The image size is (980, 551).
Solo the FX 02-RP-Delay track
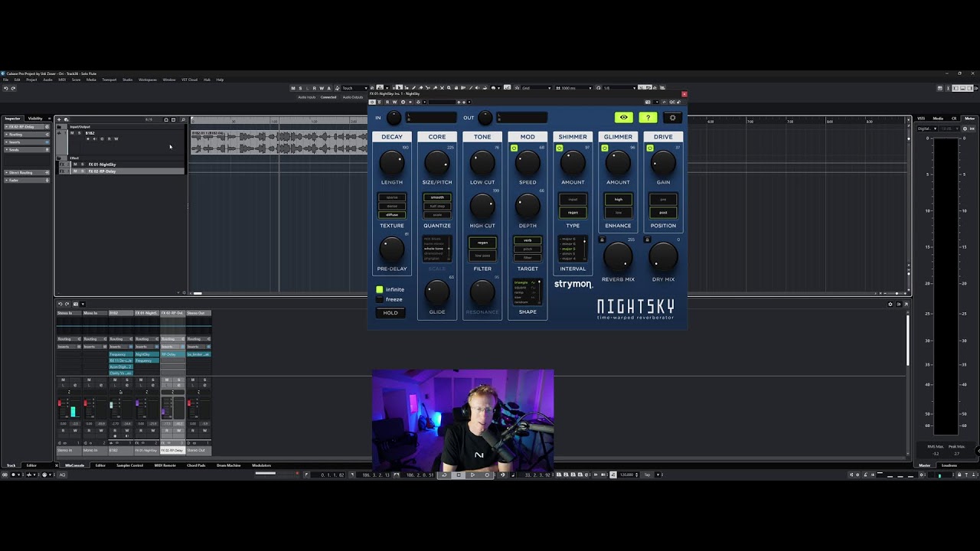coord(82,171)
